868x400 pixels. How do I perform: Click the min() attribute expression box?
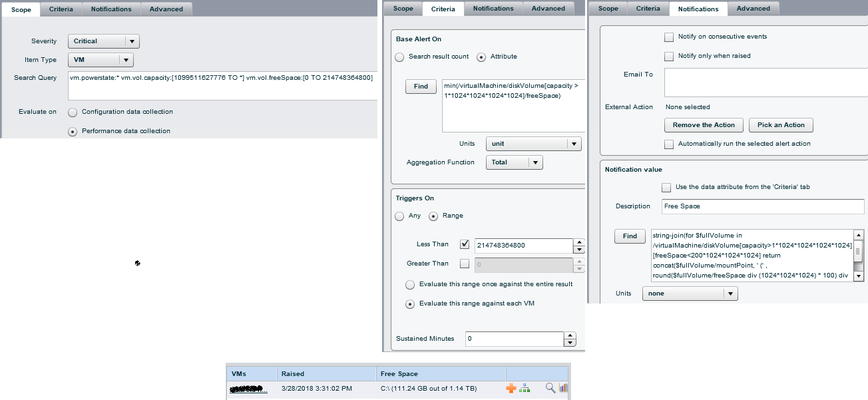tap(513, 106)
